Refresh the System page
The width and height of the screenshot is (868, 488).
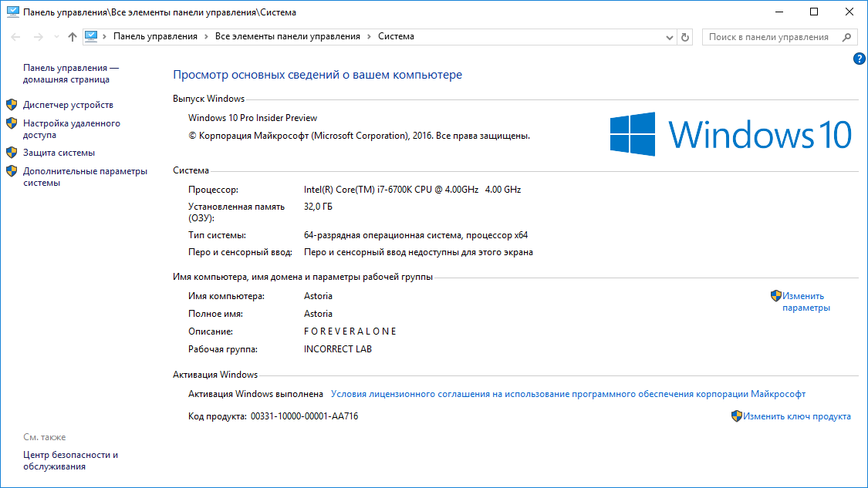[x=685, y=37]
